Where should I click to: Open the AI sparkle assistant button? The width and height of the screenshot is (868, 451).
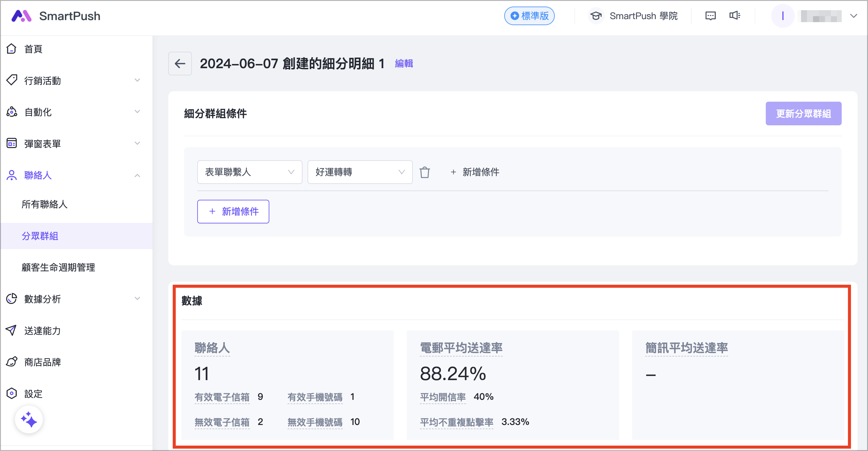click(29, 420)
